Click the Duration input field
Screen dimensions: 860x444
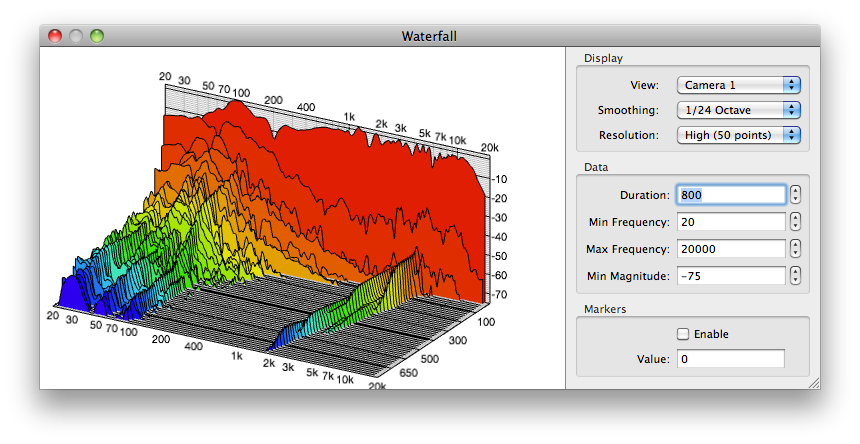coord(731,195)
